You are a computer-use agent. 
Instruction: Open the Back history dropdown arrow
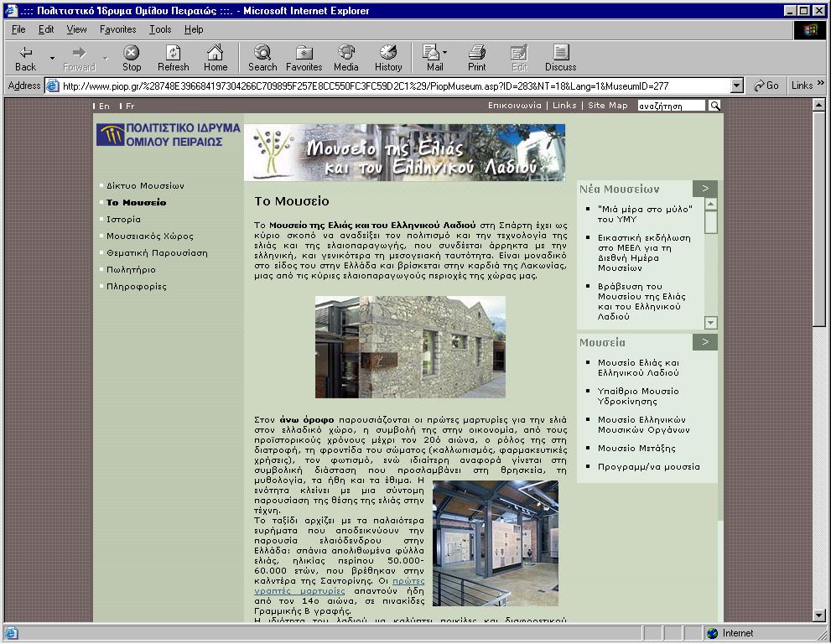52,58
